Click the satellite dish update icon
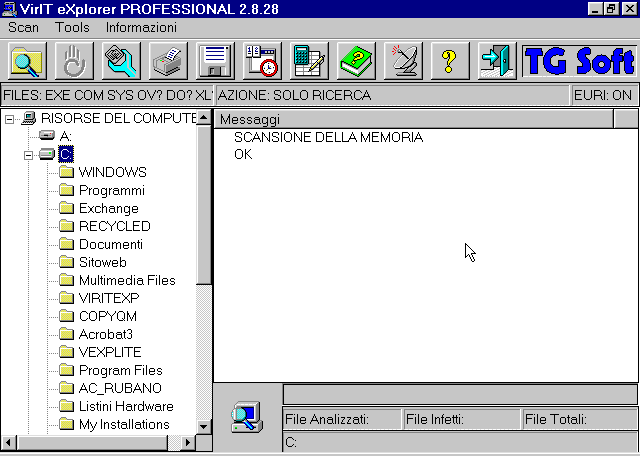The image size is (640, 456). (x=403, y=62)
